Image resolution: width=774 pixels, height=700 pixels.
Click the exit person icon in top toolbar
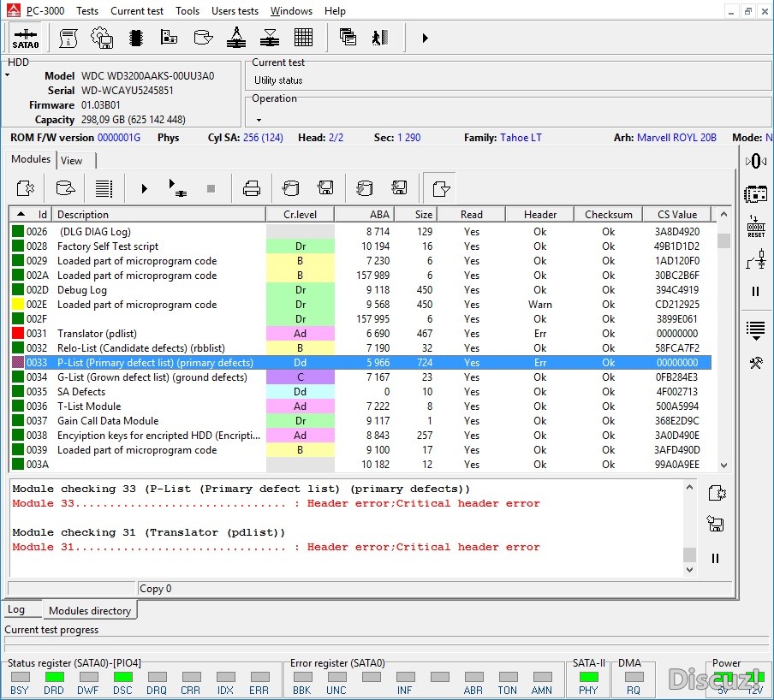380,38
